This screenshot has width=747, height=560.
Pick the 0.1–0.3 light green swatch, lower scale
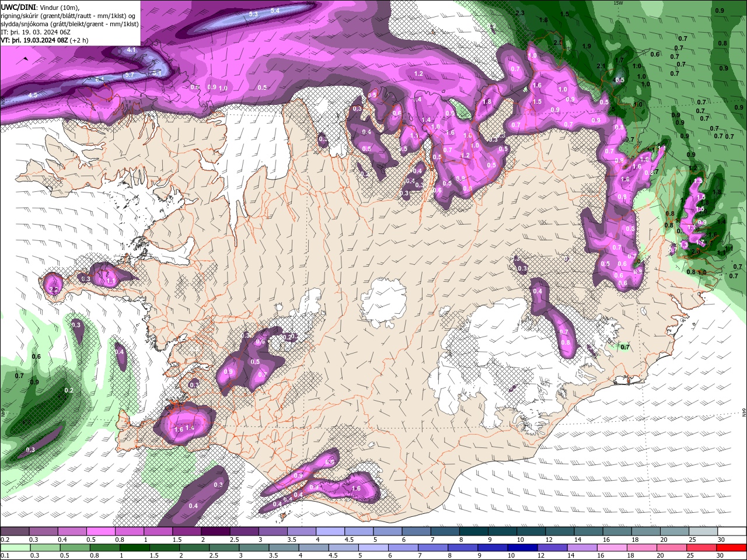click(15, 547)
